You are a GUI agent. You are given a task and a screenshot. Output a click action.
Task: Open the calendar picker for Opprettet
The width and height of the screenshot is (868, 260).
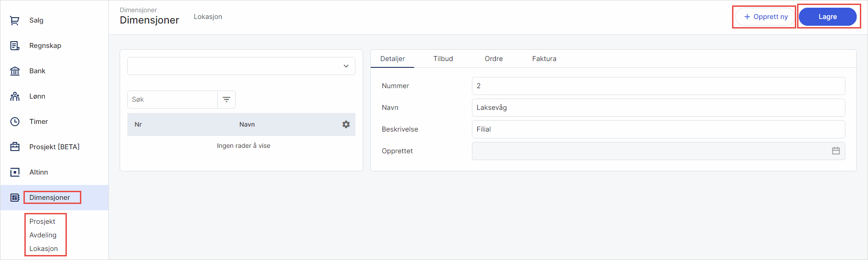point(835,151)
